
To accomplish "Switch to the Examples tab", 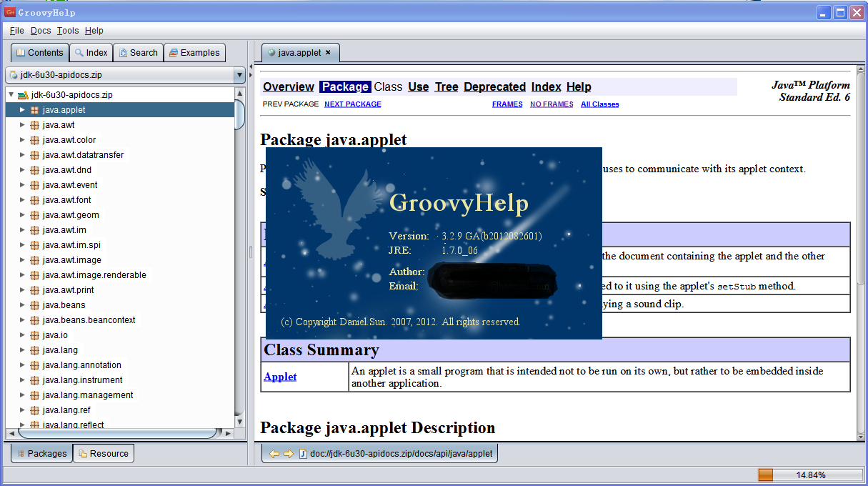I will click(x=194, y=53).
